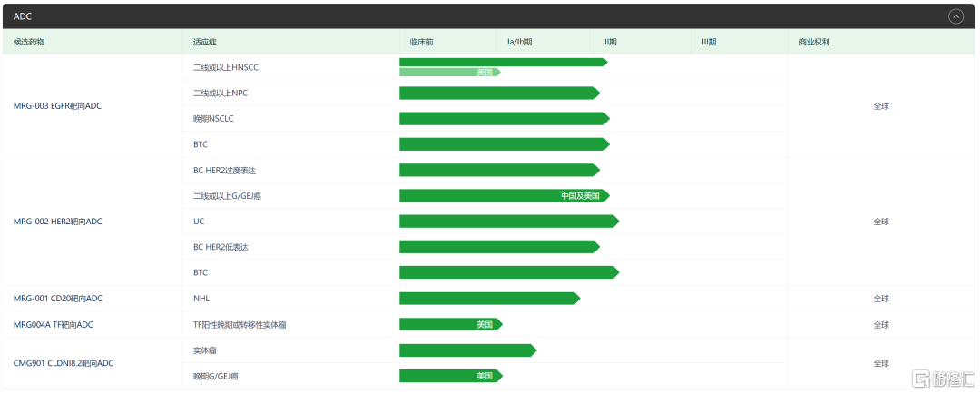The width and height of the screenshot is (980, 394).
Task: Click the 商业权利 column header
Action: [x=814, y=42]
